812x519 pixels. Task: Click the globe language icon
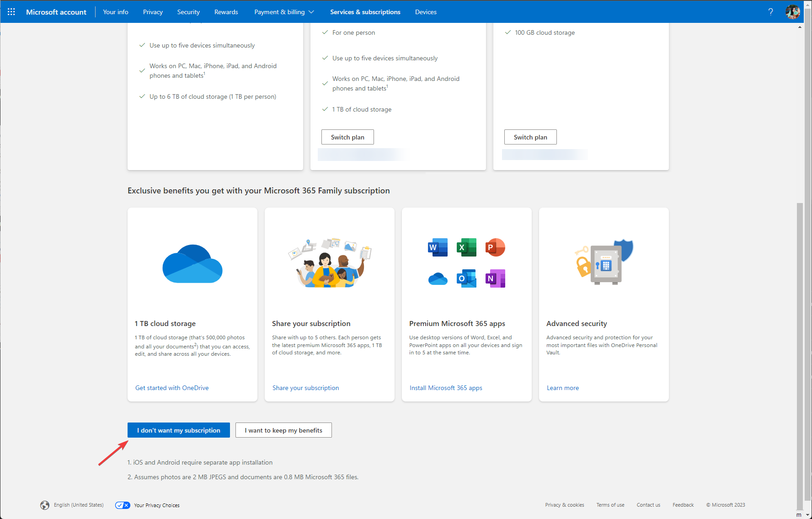pyautogui.click(x=45, y=505)
